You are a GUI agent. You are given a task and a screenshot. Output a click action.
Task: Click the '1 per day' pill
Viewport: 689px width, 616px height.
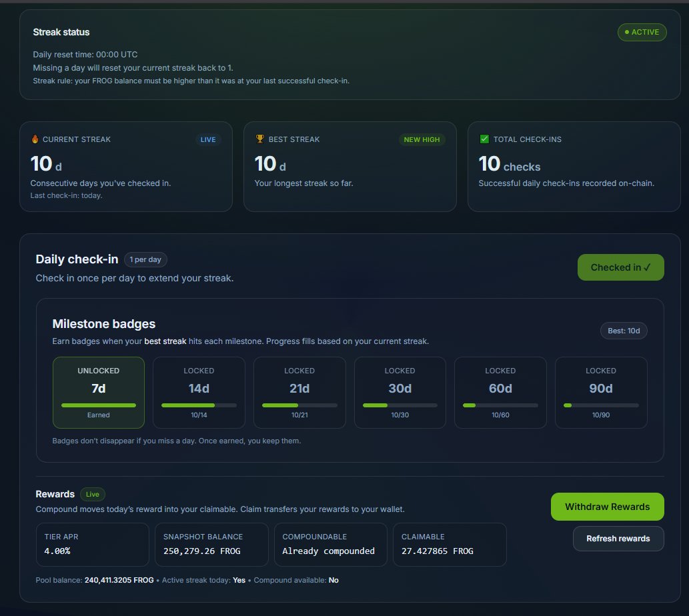tap(145, 259)
